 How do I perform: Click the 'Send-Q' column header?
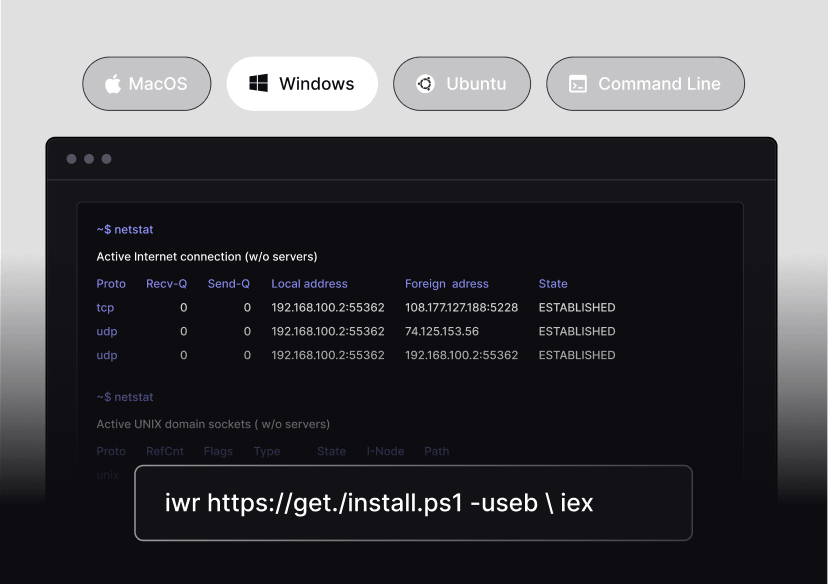pyautogui.click(x=229, y=283)
